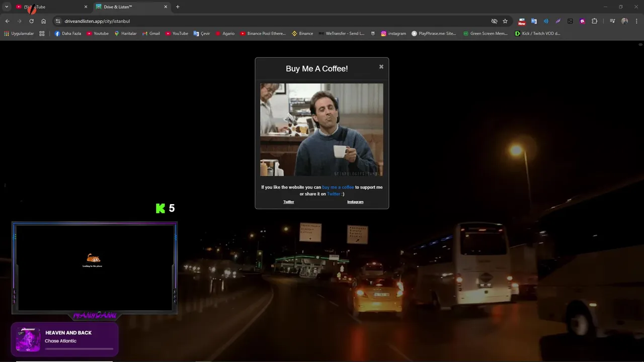Expand the tab search dropdown
The height and width of the screenshot is (362, 644).
(x=7, y=7)
